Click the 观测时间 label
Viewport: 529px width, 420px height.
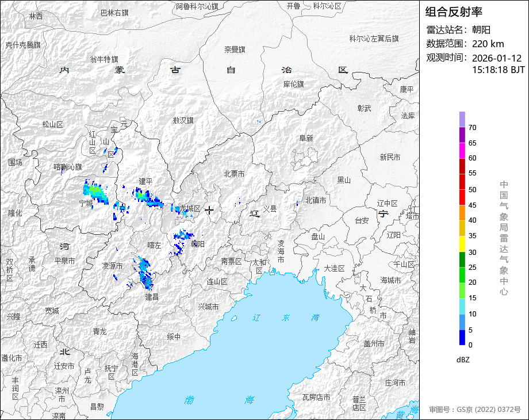coord(447,58)
